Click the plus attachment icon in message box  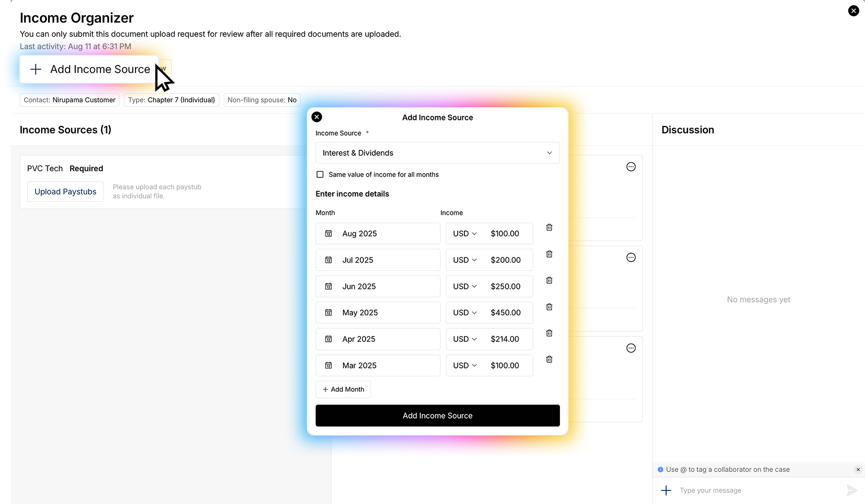click(x=666, y=490)
